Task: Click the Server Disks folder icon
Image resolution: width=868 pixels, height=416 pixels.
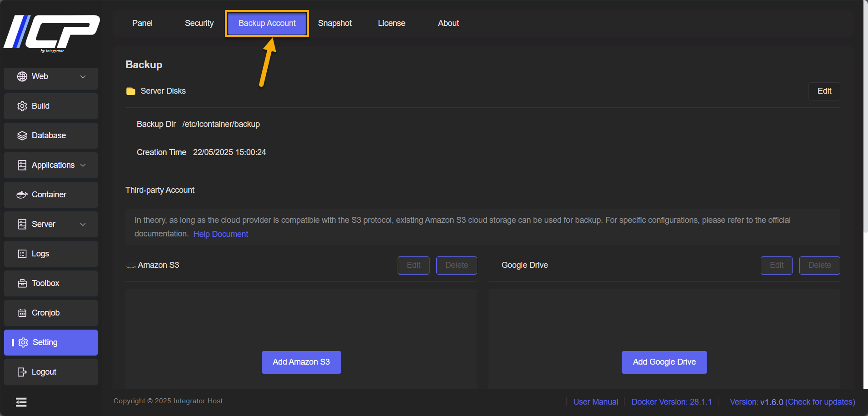Action: [131, 91]
